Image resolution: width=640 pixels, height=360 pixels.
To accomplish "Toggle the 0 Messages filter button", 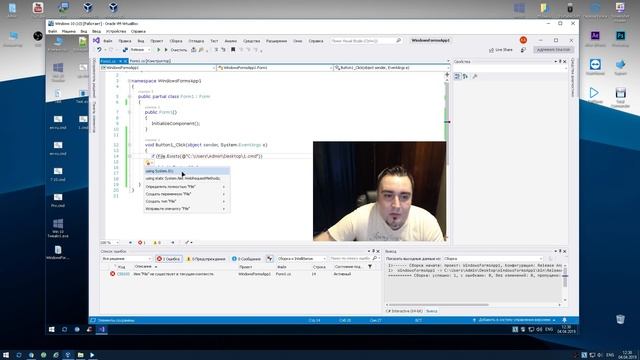I will tap(246, 259).
